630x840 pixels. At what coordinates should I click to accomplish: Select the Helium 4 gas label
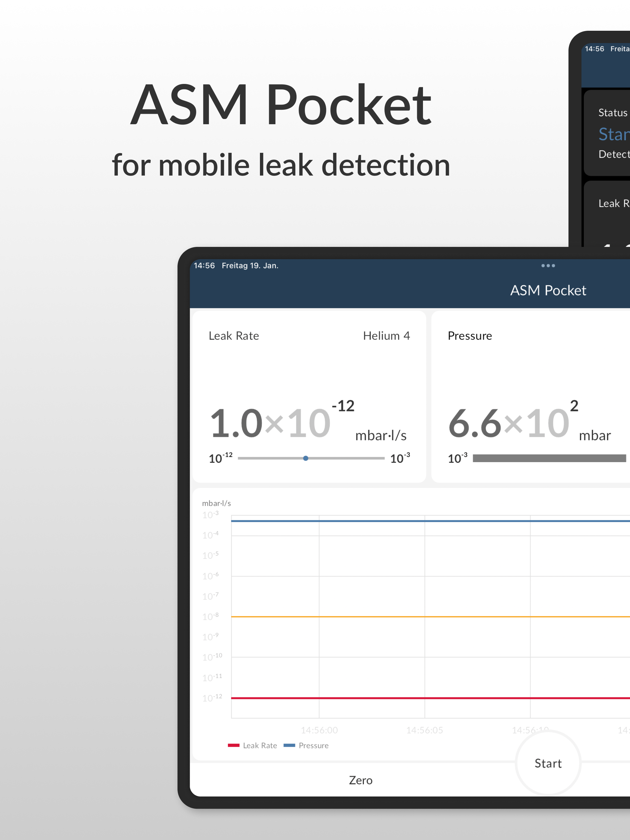(x=386, y=336)
